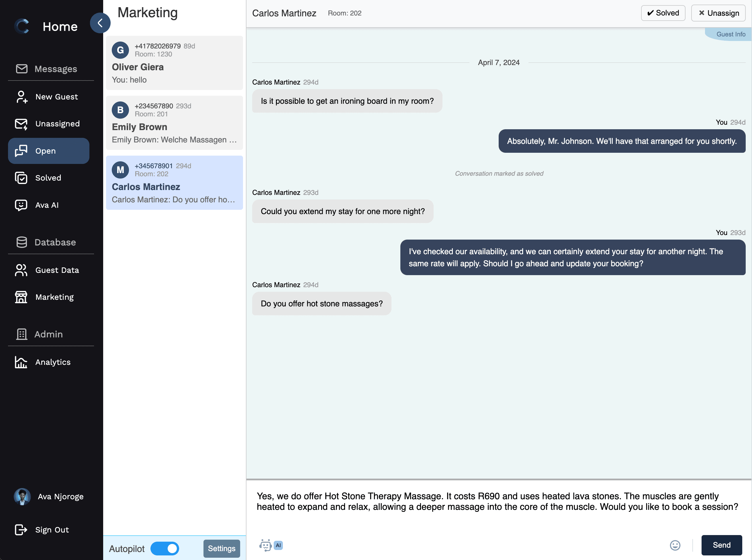Select the Open conversations tab

pyautogui.click(x=48, y=151)
